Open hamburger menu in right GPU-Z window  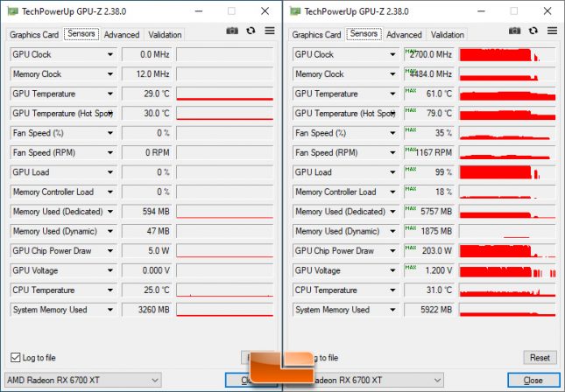(x=552, y=31)
